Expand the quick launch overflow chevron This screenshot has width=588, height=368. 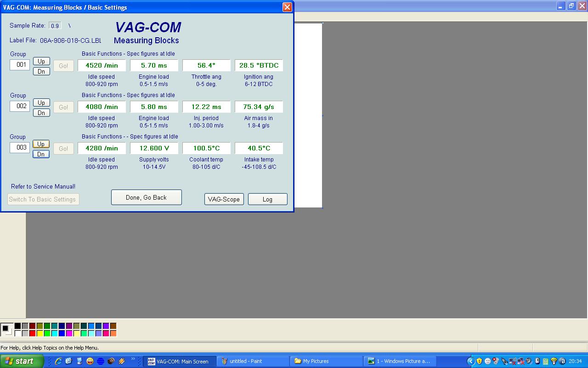pyautogui.click(x=133, y=359)
